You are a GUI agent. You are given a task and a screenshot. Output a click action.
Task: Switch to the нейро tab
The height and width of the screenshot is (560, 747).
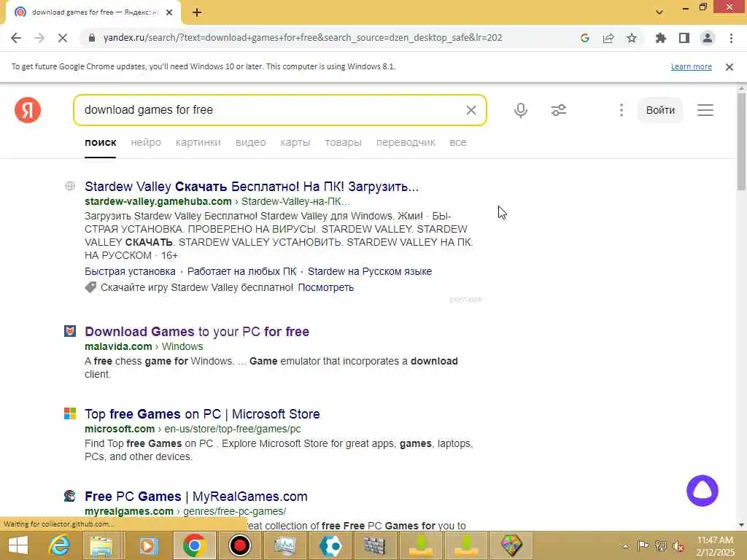click(146, 142)
